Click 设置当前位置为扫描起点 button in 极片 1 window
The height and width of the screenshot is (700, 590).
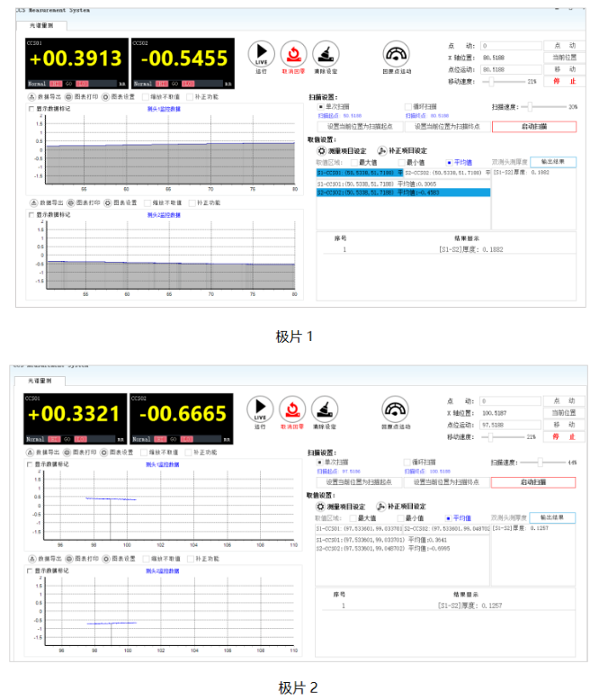(360, 127)
